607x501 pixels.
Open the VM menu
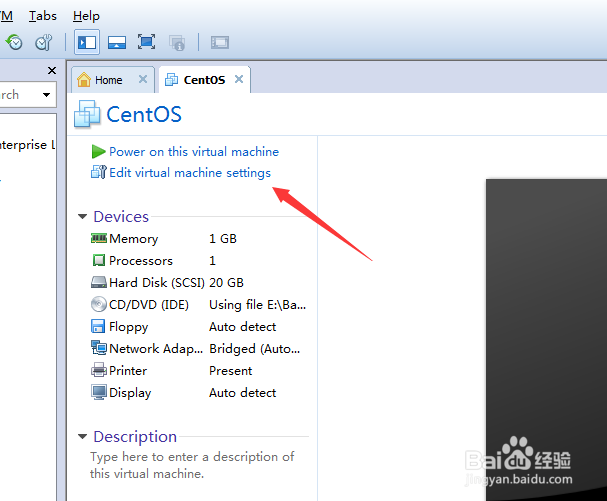[x=6, y=16]
